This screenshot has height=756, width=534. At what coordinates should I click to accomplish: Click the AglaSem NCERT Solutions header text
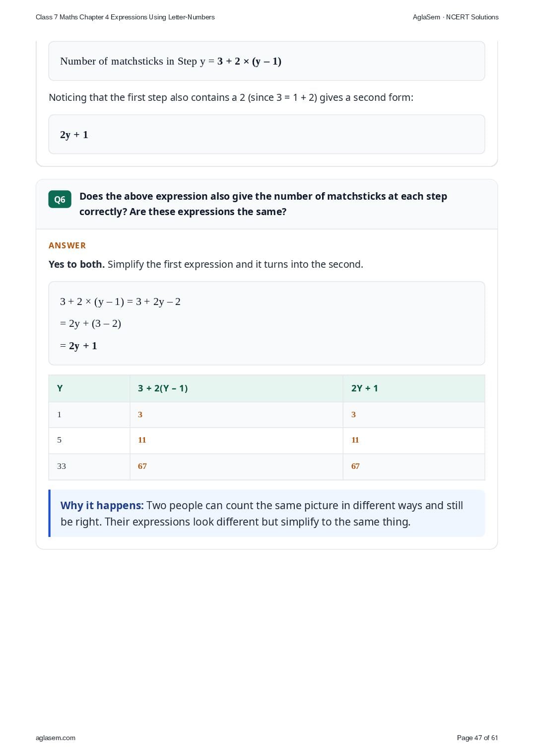point(456,17)
